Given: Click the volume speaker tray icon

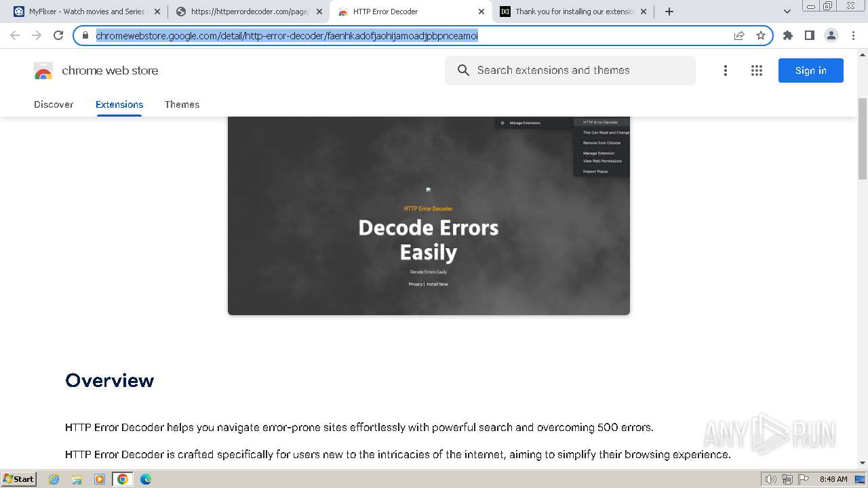Looking at the screenshot, I should 770,479.
